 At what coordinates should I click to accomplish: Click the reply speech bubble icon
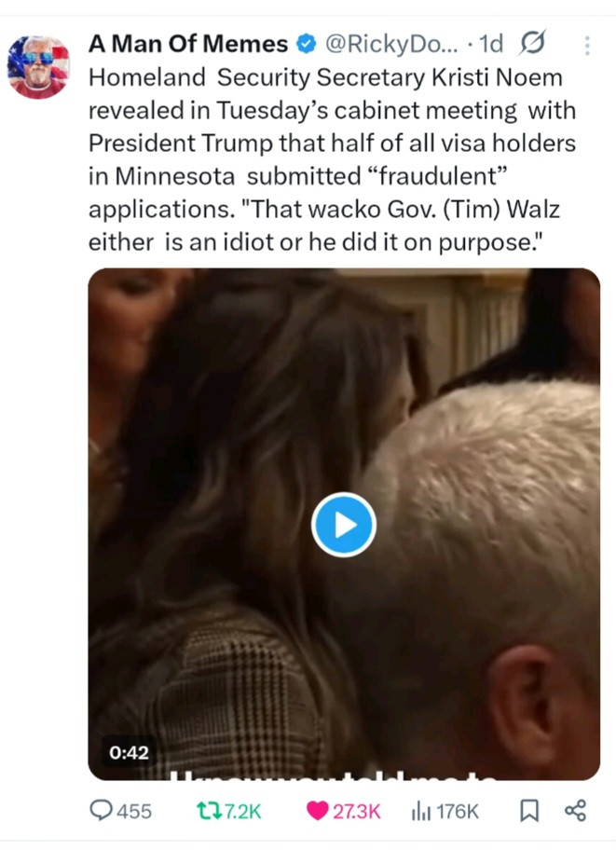click(101, 811)
